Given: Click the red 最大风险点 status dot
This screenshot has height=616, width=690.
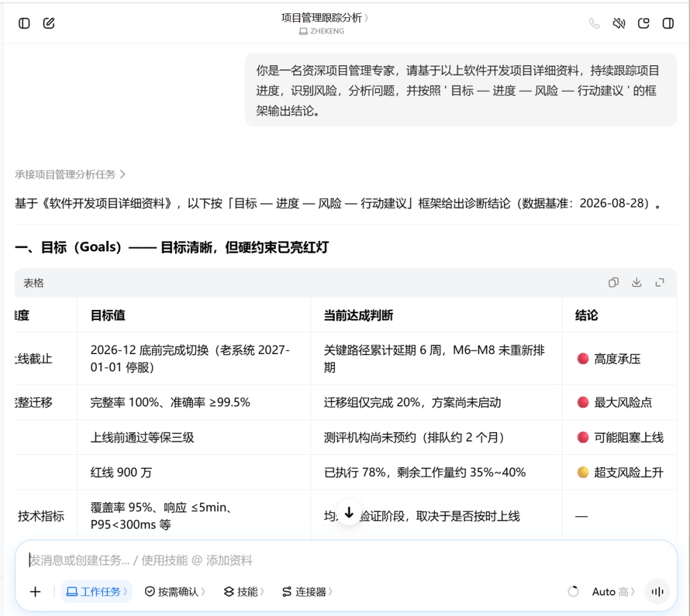Looking at the screenshot, I should pos(583,402).
